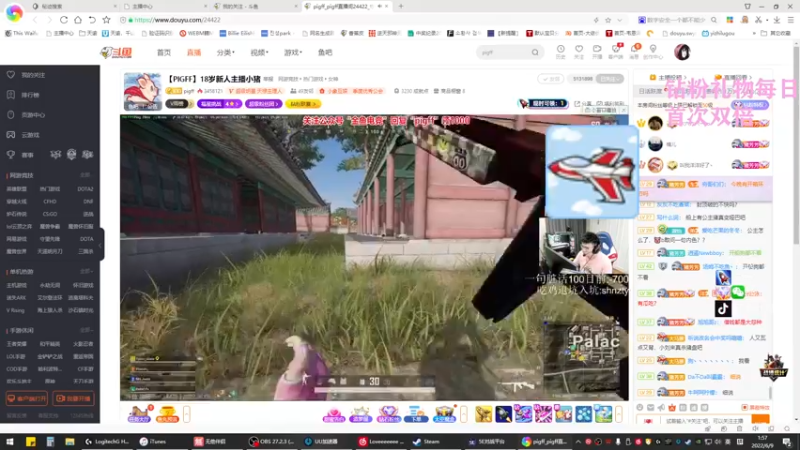Bookmark this page with the star icon
The height and width of the screenshot is (450, 800).
(106, 20)
